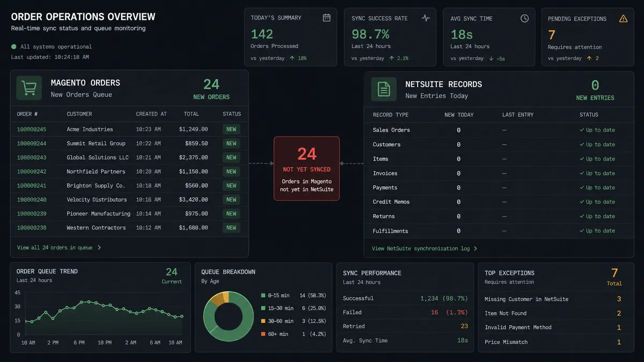Sort by the CUSTOMER column header
Viewport: 644px width, 362px height.
(79, 114)
